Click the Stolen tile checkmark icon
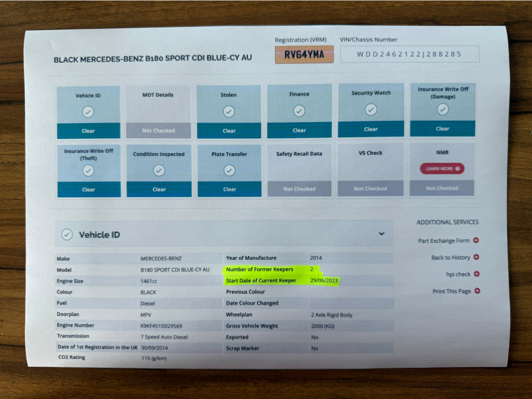The height and width of the screenshot is (399, 532). (229, 111)
